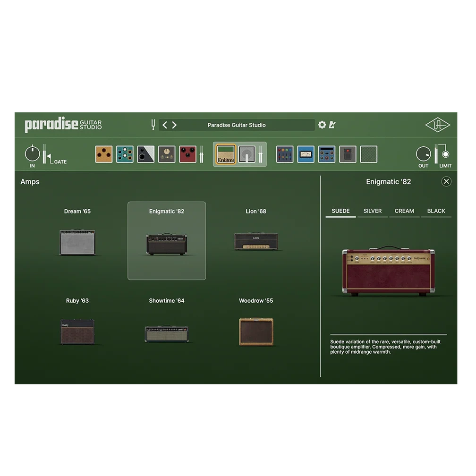Click the large suede amp preview image
476x476 pixels.
pyautogui.click(x=389, y=271)
